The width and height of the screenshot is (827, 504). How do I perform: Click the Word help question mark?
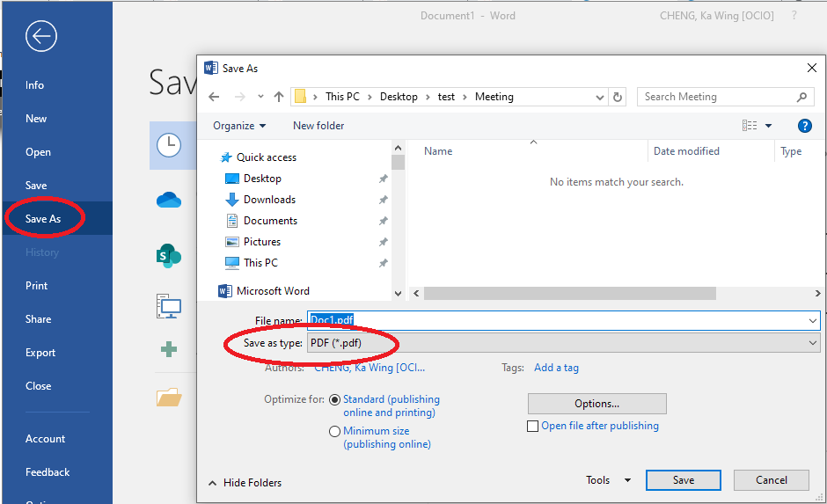point(794,16)
